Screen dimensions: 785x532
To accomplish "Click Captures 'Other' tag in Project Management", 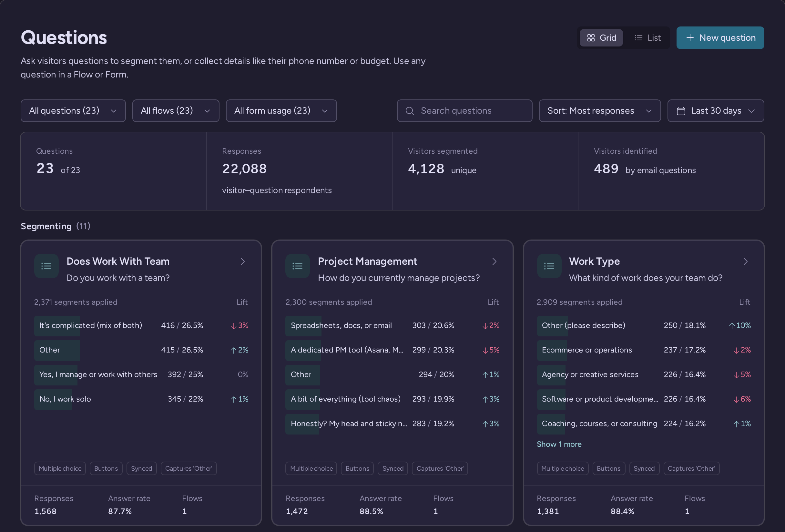I will (440, 468).
